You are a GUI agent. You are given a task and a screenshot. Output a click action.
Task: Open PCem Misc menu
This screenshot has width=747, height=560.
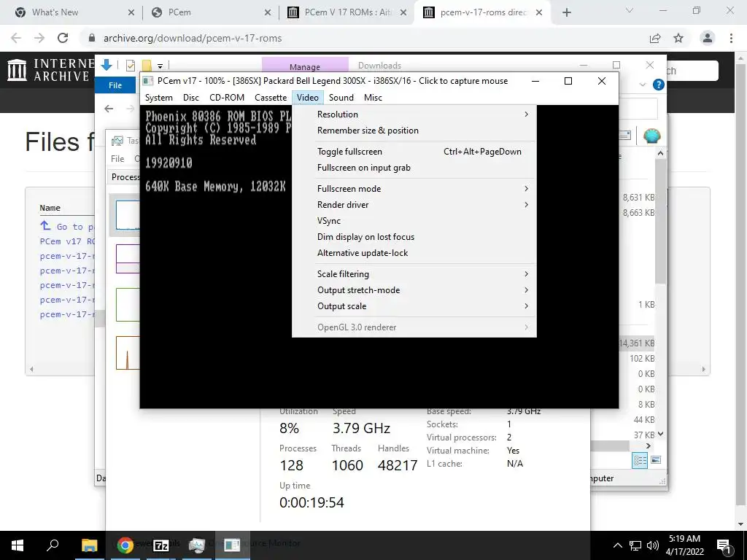coord(373,98)
